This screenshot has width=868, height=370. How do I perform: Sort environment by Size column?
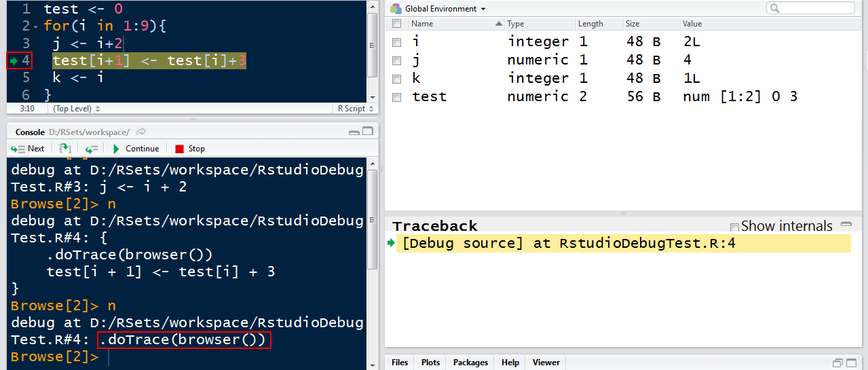tap(633, 24)
